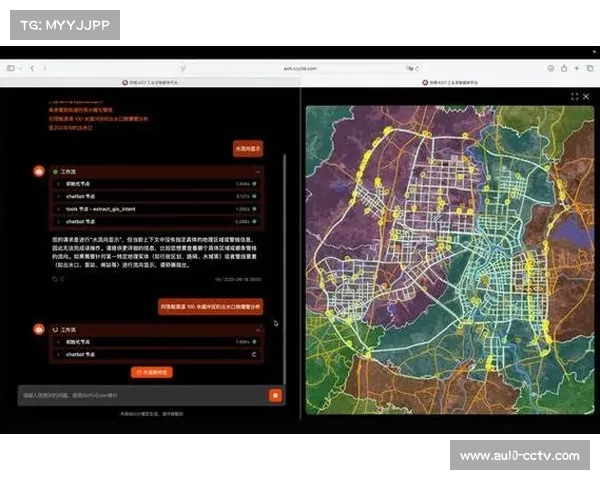Switch to the right browser tab

click(450, 82)
